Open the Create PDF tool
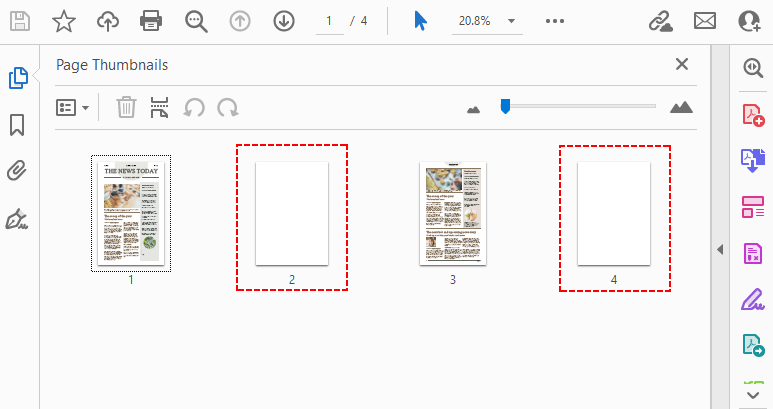Image resolution: width=773 pixels, height=409 pixels. (753, 115)
